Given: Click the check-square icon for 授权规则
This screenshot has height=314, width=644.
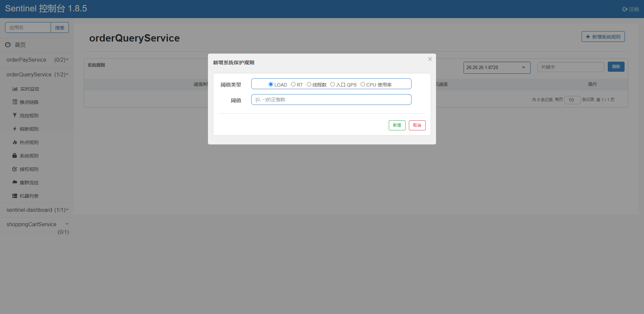Looking at the screenshot, I should (x=15, y=169).
